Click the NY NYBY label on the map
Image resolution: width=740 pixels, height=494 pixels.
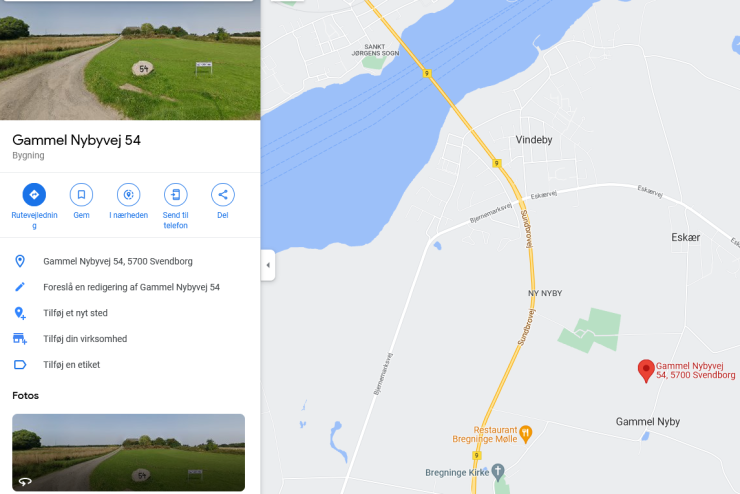point(545,293)
